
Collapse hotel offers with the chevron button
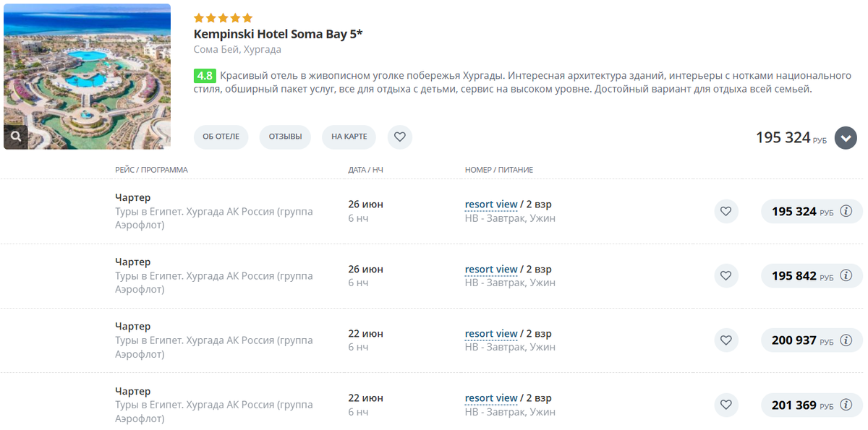tap(846, 137)
